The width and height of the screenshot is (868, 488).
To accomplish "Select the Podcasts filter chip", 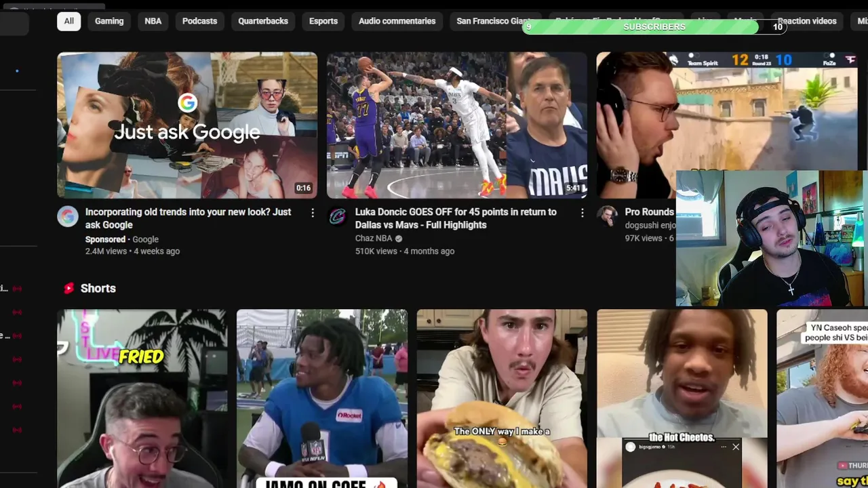I will click(x=199, y=21).
